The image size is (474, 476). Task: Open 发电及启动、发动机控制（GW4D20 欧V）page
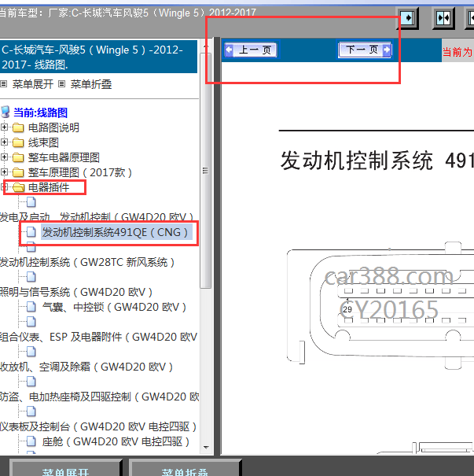tap(97, 217)
